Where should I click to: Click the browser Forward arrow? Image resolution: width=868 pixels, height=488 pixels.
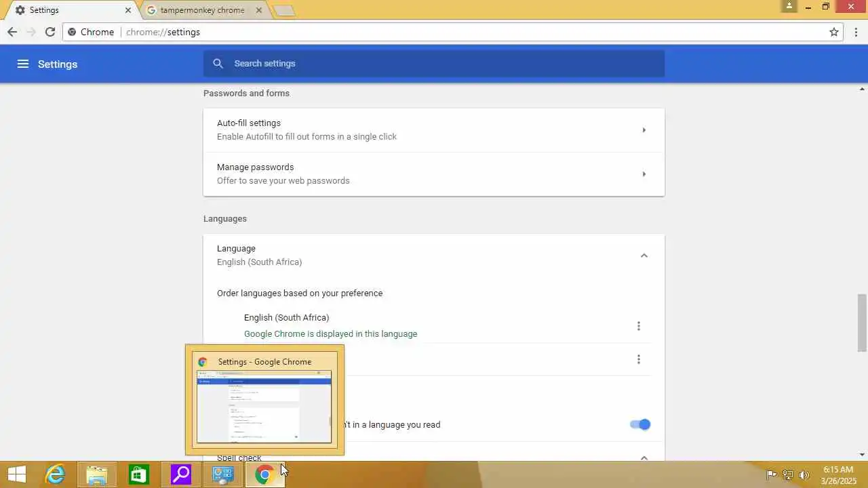[31, 32]
